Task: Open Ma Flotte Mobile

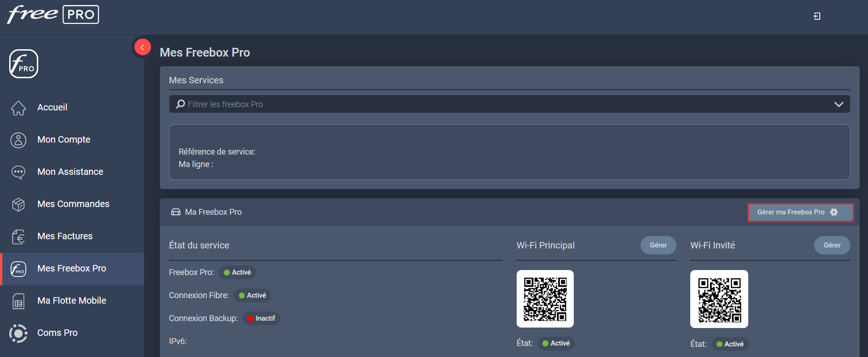Action: (x=73, y=301)
